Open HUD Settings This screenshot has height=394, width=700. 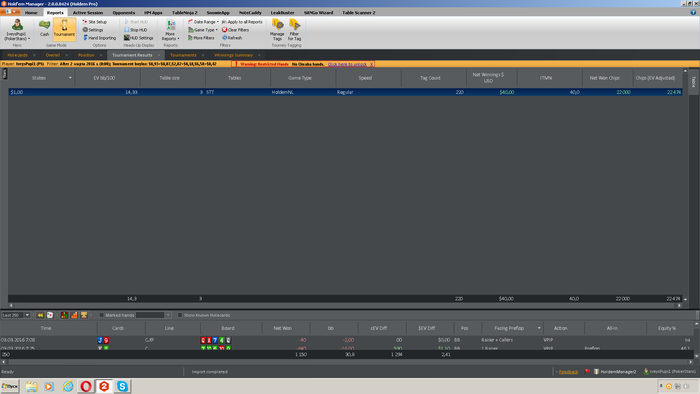pos(138,38)
